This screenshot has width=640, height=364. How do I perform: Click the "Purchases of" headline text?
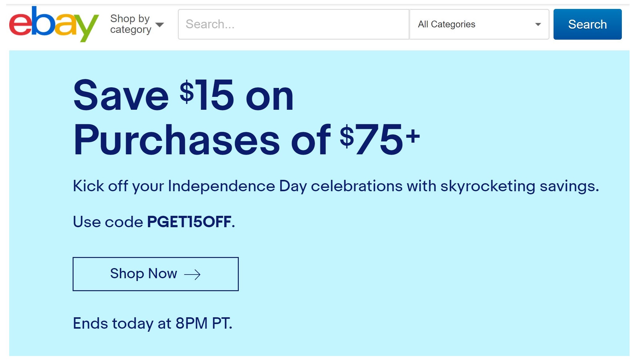pos(202,140)
